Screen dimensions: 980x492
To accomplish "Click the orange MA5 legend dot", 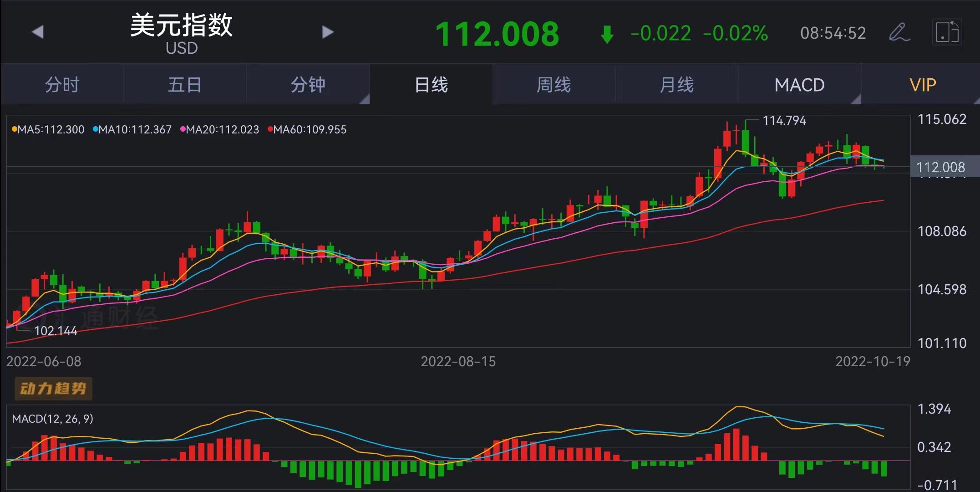I will tap(14, 129).
